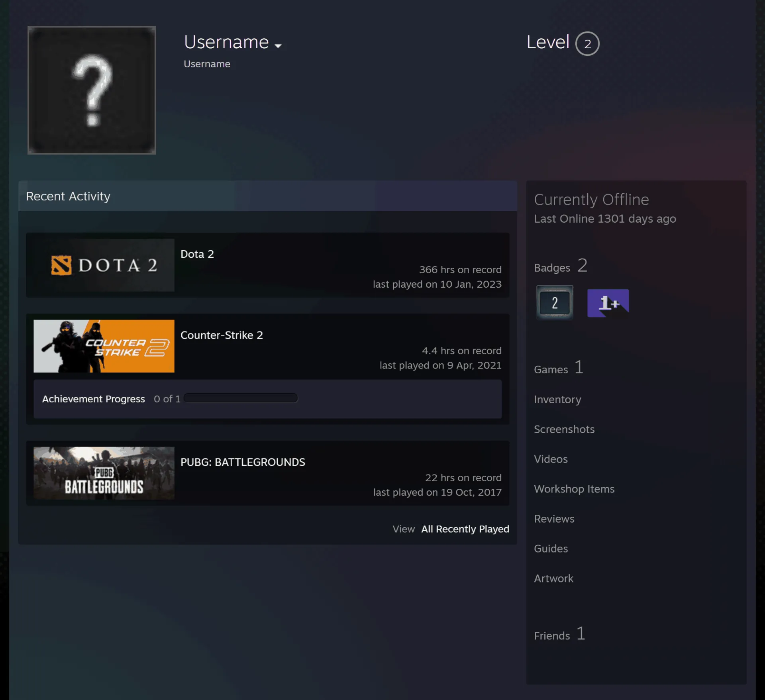765x700 pixels.
Task: Open the Level 2 circle badge
Action: point(587,43)
